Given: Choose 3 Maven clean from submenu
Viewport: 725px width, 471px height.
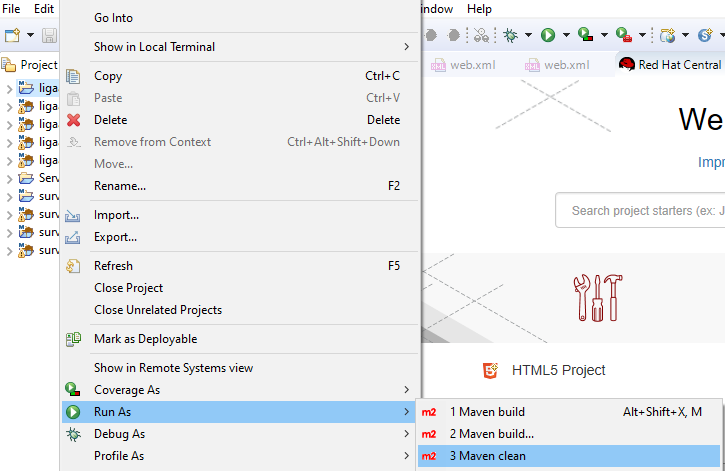Looking at the screenshot, I should coord(569,456).
